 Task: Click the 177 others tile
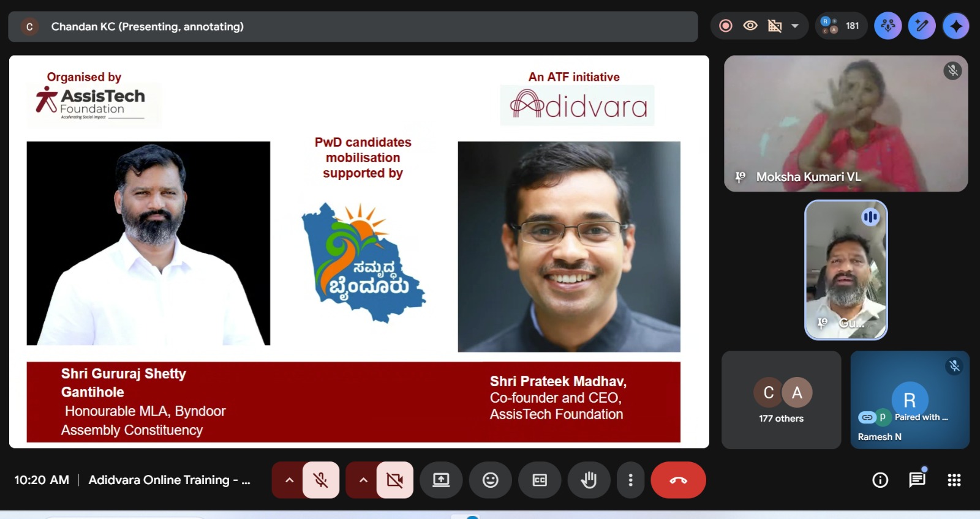pos(782,400)
